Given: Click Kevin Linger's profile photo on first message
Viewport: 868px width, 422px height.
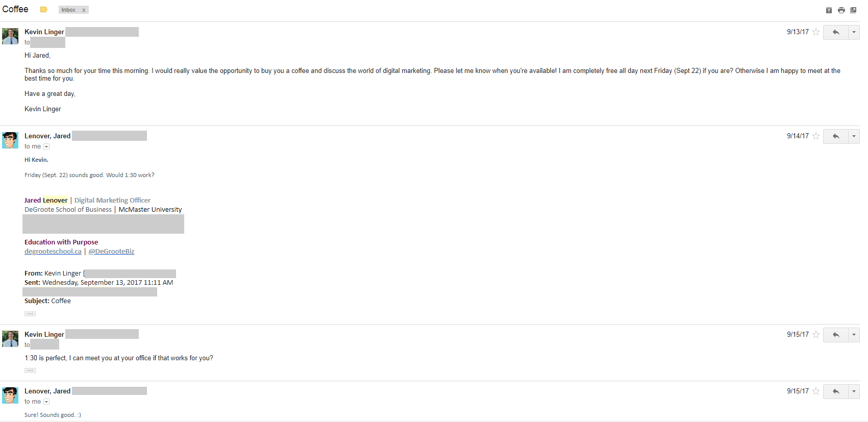Looking at the screenshot, I should click(x=10, y=36).
